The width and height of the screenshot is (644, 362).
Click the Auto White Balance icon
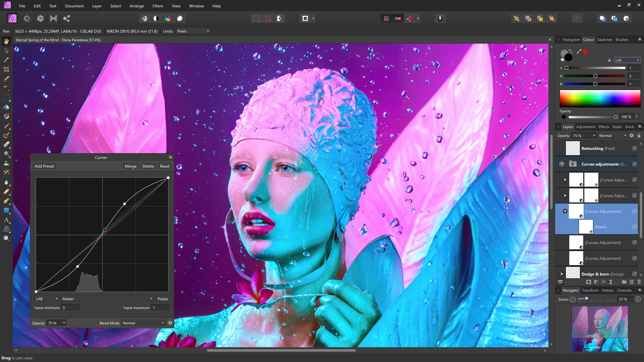pos(180,18)
